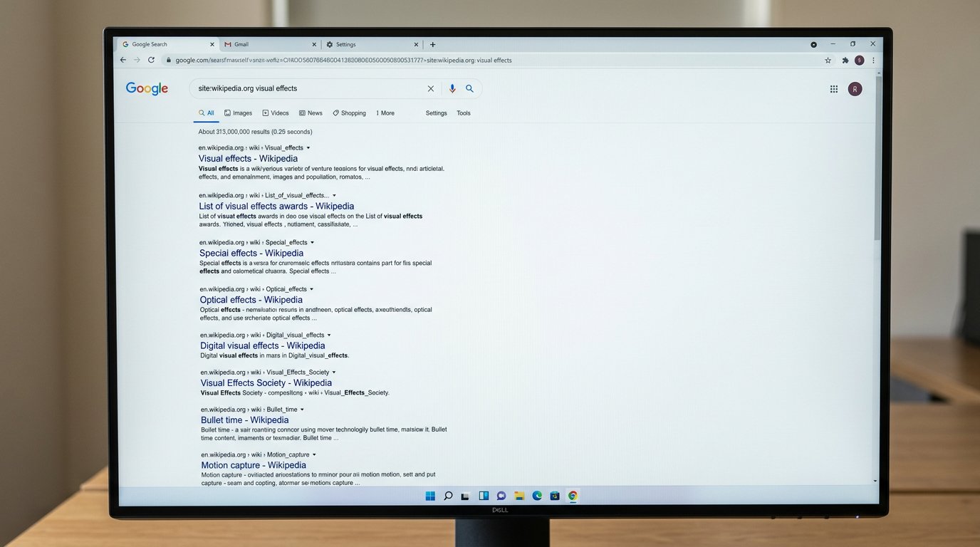
Task: Open the Special effects - Wikipedia result
Action: 251,254
